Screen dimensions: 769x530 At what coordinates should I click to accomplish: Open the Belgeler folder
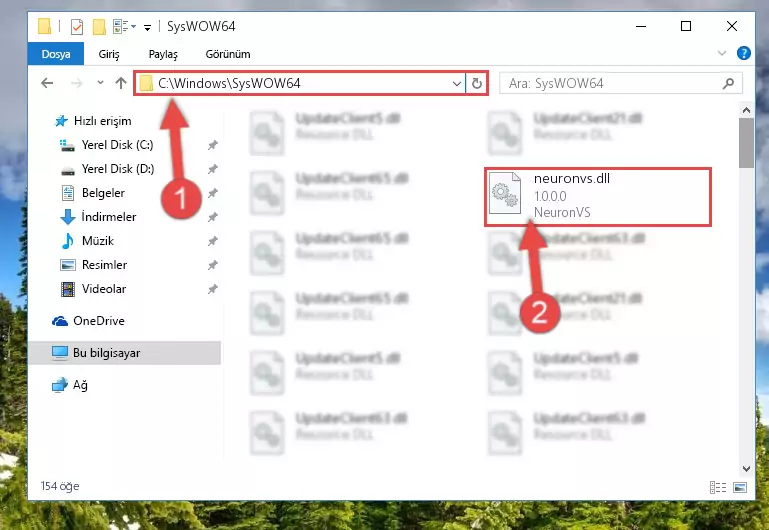click(103, 193)
